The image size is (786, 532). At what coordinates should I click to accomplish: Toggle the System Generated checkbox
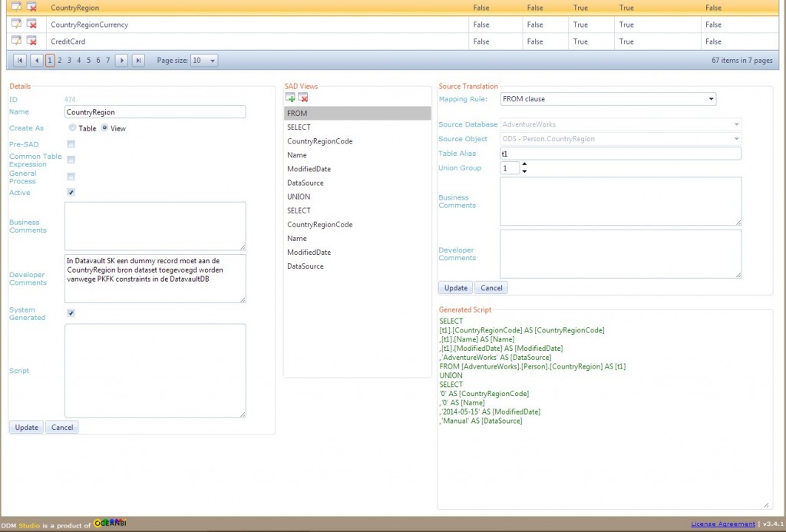tap(71, 313)
